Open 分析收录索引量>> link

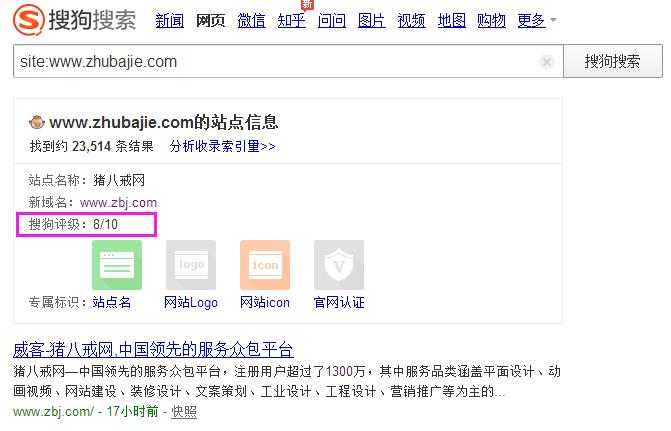pyautogui.click(x=223, y=146)
